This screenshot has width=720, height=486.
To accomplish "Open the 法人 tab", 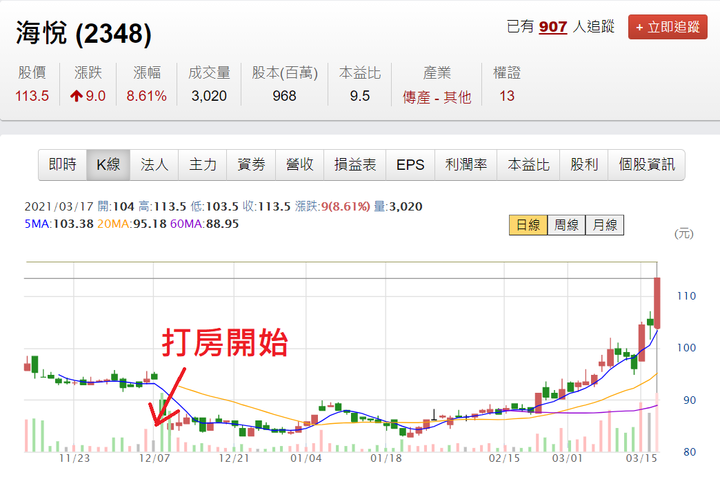I will coord(154,164).
